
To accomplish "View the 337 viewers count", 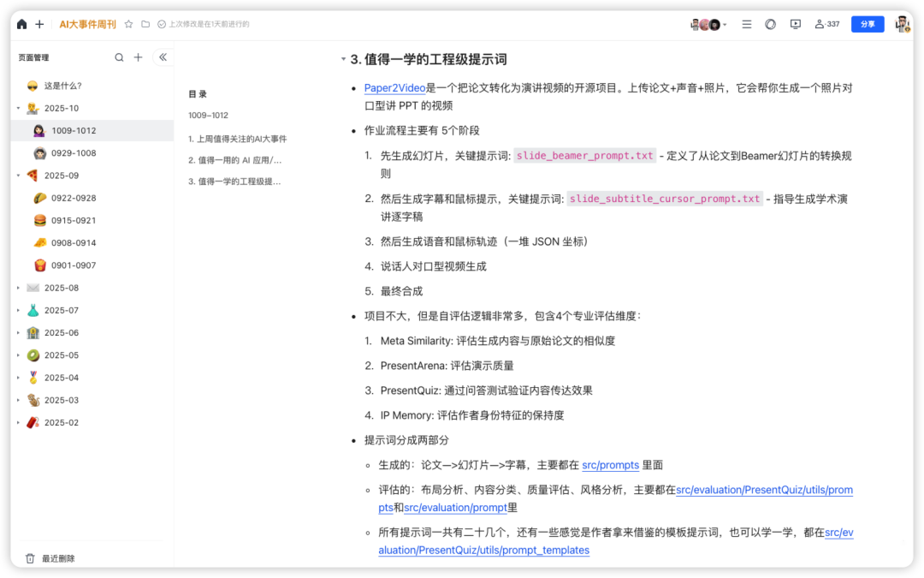I will click(826, 24).
